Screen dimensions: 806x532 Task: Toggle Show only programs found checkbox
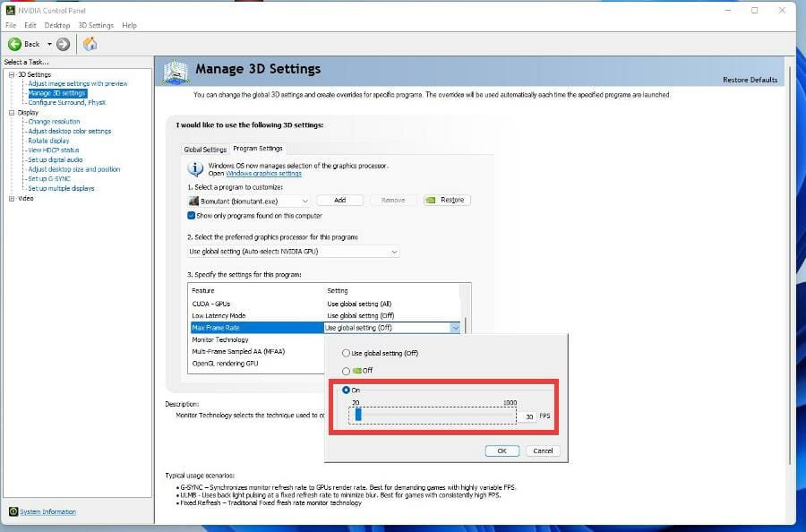pos(192,216)
